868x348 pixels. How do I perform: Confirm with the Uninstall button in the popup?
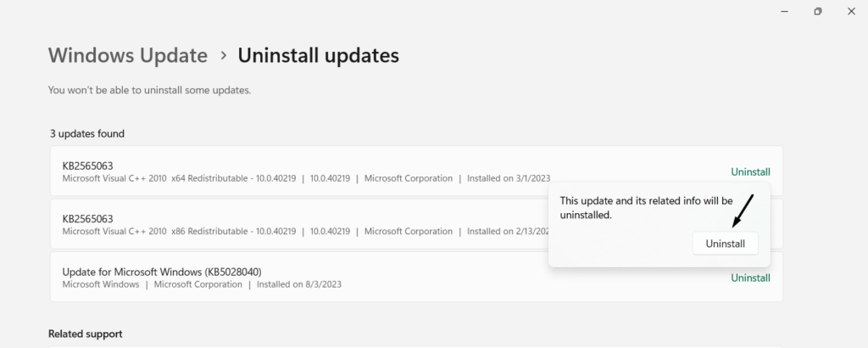(725, 244)
